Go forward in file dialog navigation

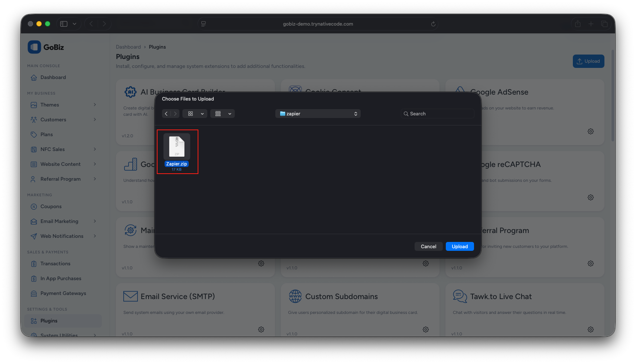[175, 114]
